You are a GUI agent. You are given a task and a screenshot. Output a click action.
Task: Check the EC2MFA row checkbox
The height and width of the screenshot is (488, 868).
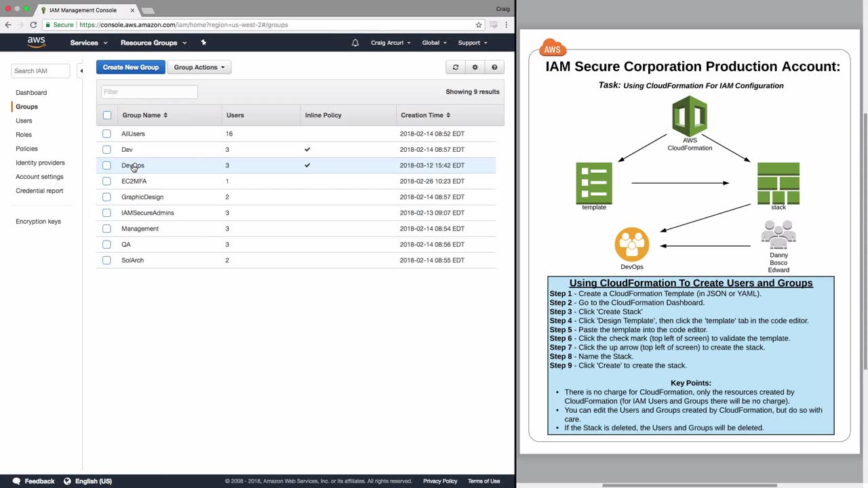click(x=106, y=181)
